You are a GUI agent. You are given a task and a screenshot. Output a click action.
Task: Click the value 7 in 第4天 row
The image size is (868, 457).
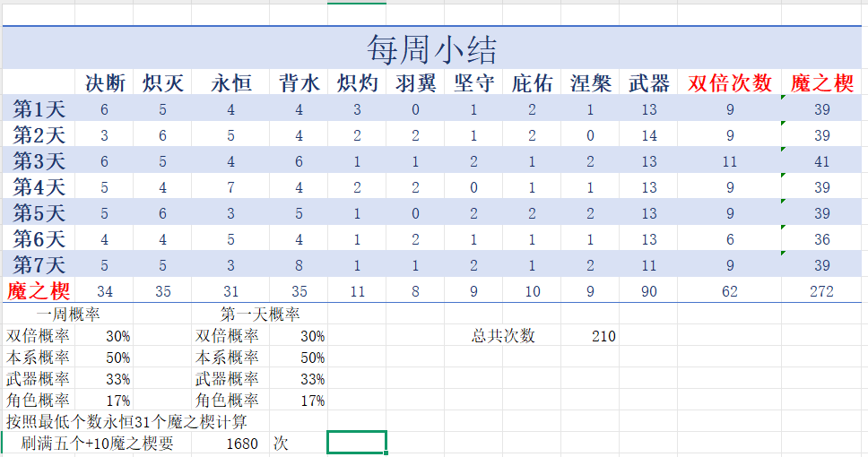[230, 188]
